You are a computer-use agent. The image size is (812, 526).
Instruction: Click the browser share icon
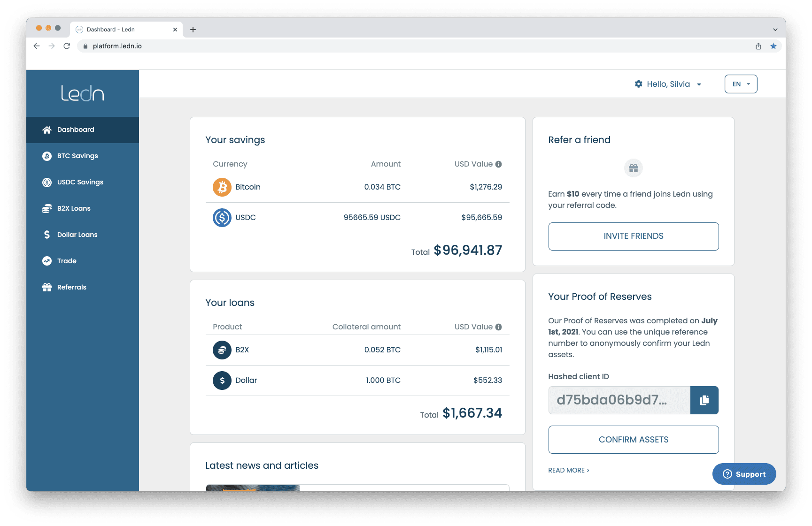758,46
